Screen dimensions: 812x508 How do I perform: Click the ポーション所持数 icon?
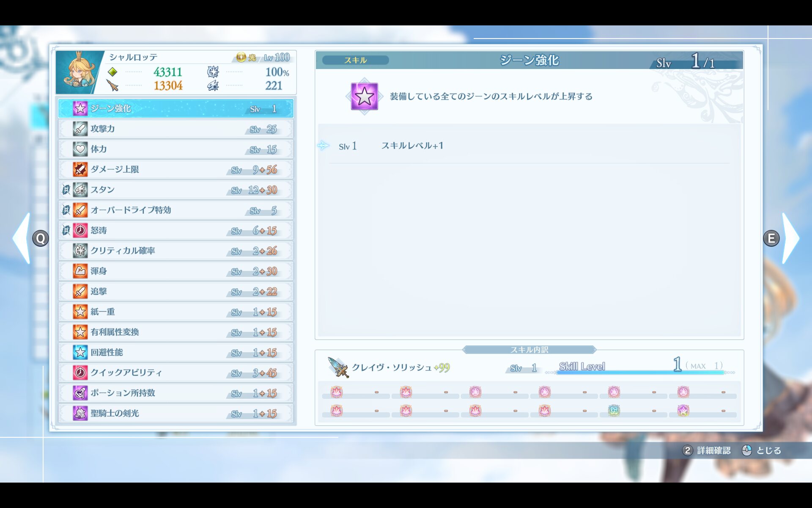[x=80, y=393]
